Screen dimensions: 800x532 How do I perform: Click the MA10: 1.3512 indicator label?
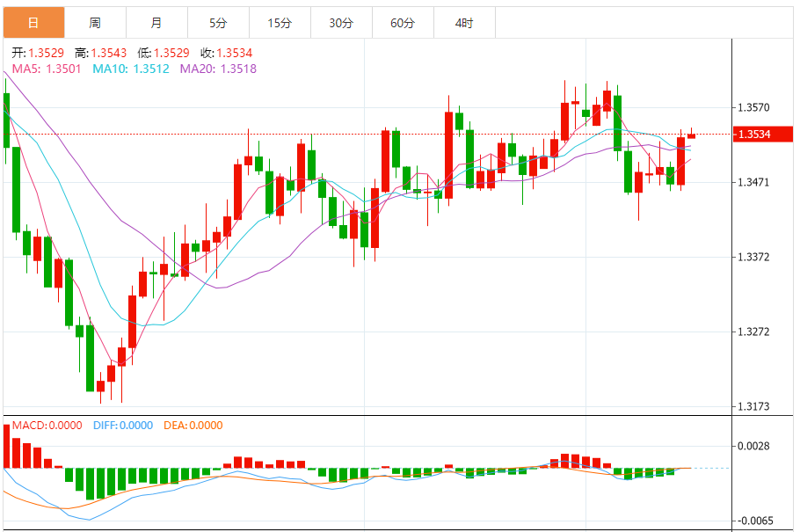(x=131, y=69)
